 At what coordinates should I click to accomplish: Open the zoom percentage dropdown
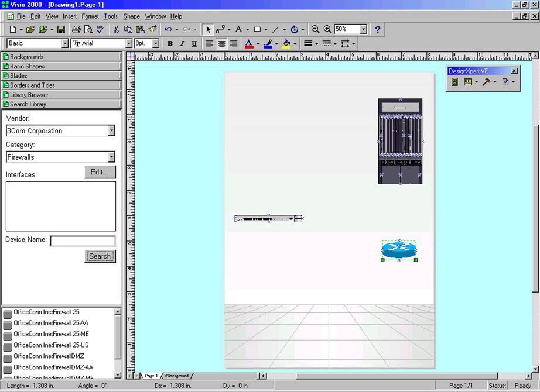(x=364, y=29)
